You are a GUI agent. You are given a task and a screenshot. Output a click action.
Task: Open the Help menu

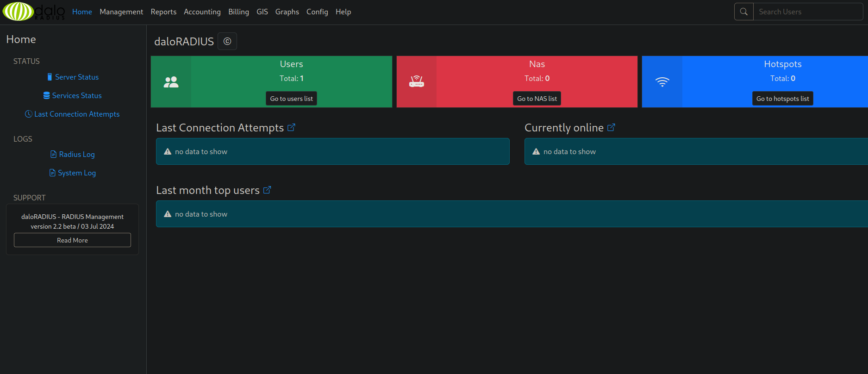(x=343, y=12)
